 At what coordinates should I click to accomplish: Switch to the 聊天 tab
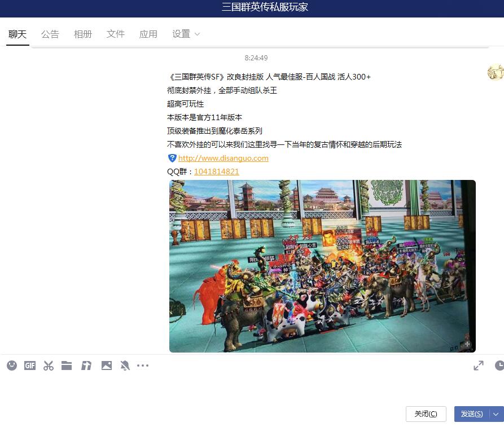(17, 34)
